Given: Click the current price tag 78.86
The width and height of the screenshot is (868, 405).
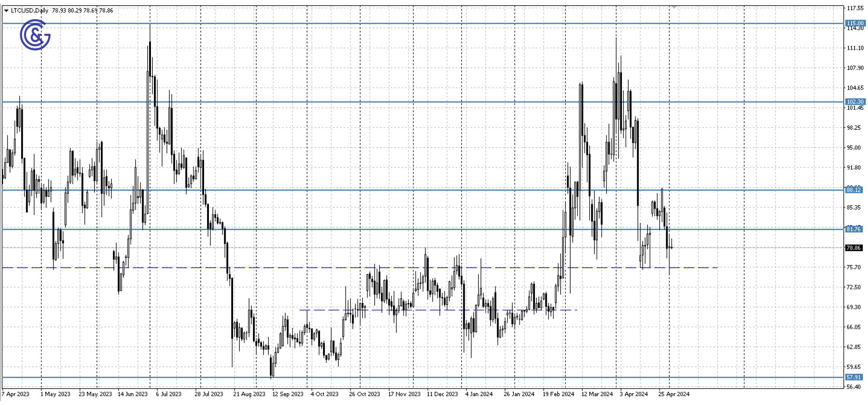Looking at the screenshot, I should pos(853,248).
